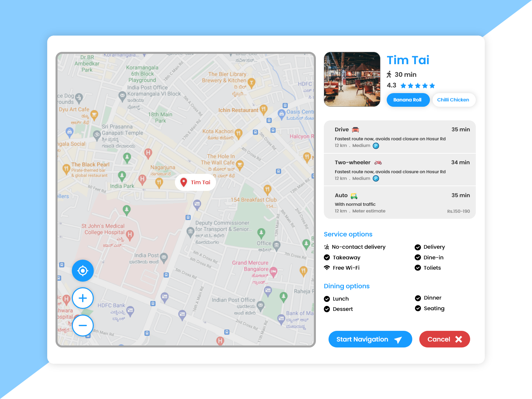The height and width of the screenshot is (399, 532).
Task: Open the Auto route details card
Action: point(399,202)
